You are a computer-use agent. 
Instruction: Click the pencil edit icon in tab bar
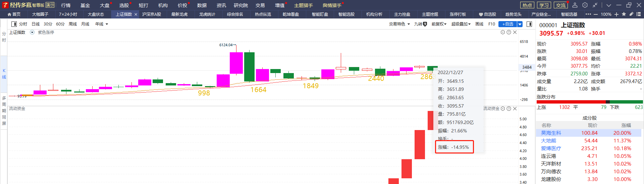point(631,14)
